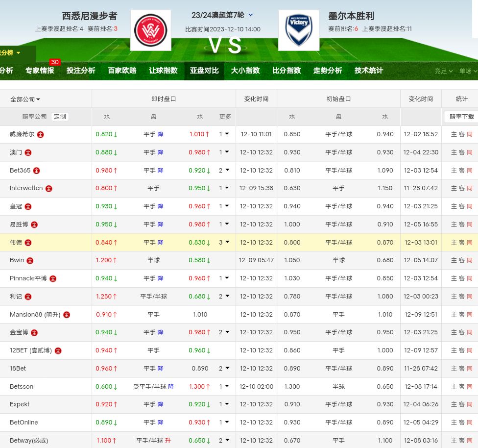
Task: Click the red 主 icon beside Mansion88
Action: 67,315
